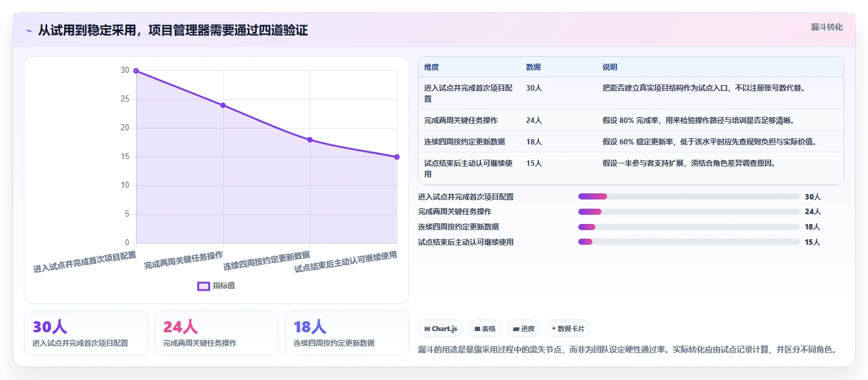Click progress bar for 连续四周按约定更新数据
Viewport: 868px width, 380px height.
(x=689, y=227)
